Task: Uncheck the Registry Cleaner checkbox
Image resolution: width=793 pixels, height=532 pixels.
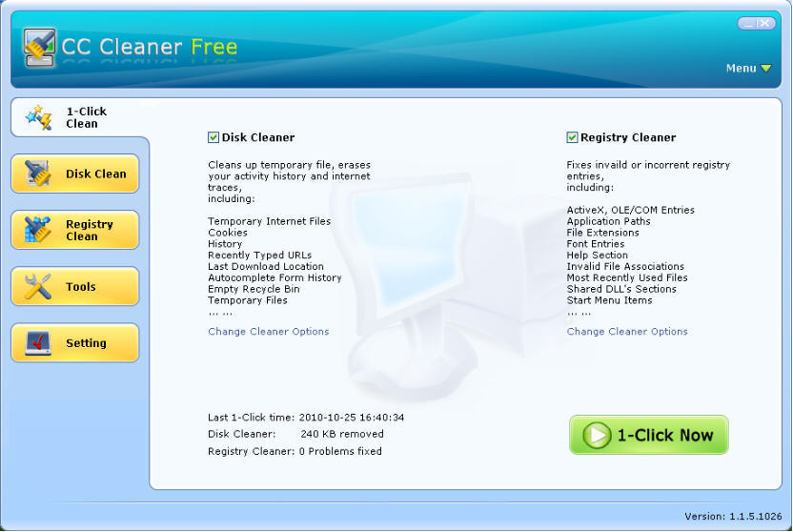Action: point(572,137)
